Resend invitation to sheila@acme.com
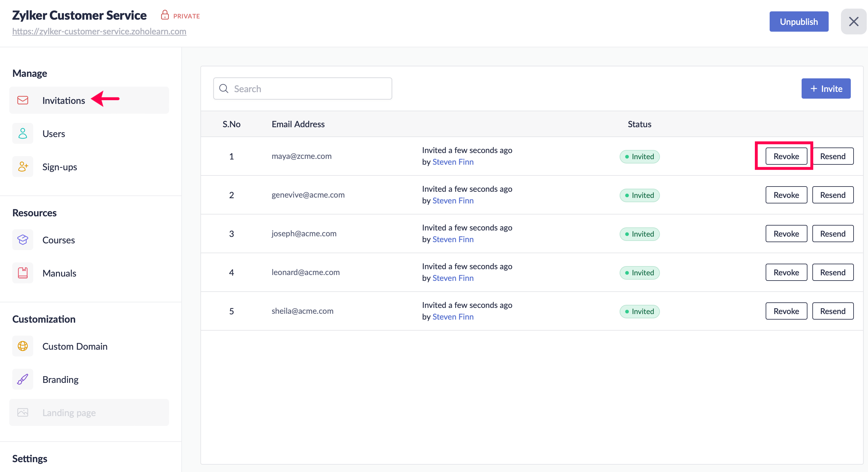This screenshot has height=472, width=868. point(832,311)
